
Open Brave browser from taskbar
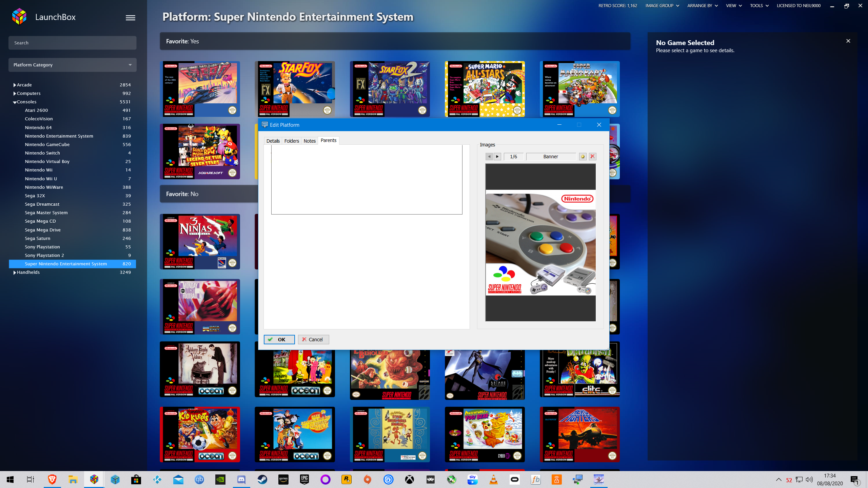coord(52,480)
